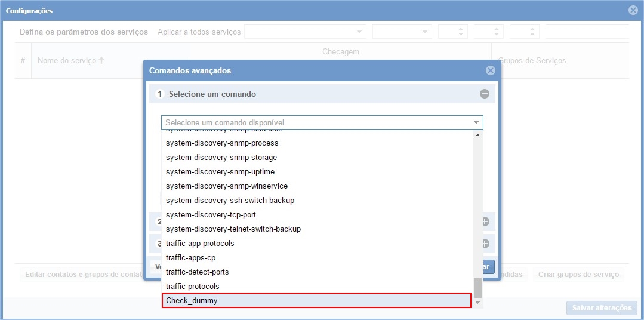Screen dimensions: 644x320
Task: Click the command list scroll-down arrow
Action: (477, 303)
